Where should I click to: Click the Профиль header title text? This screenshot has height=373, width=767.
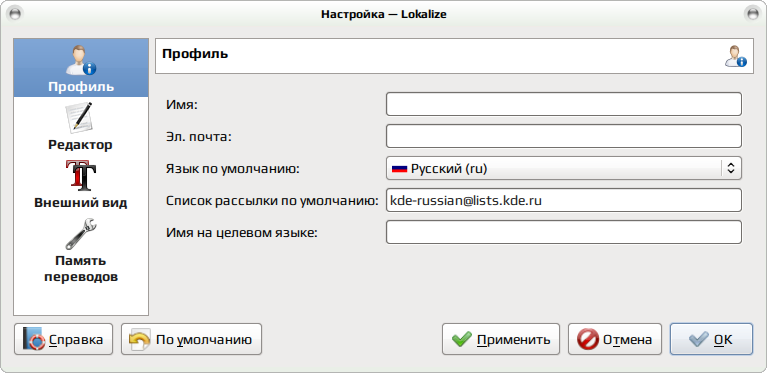(x=195, y=53)
